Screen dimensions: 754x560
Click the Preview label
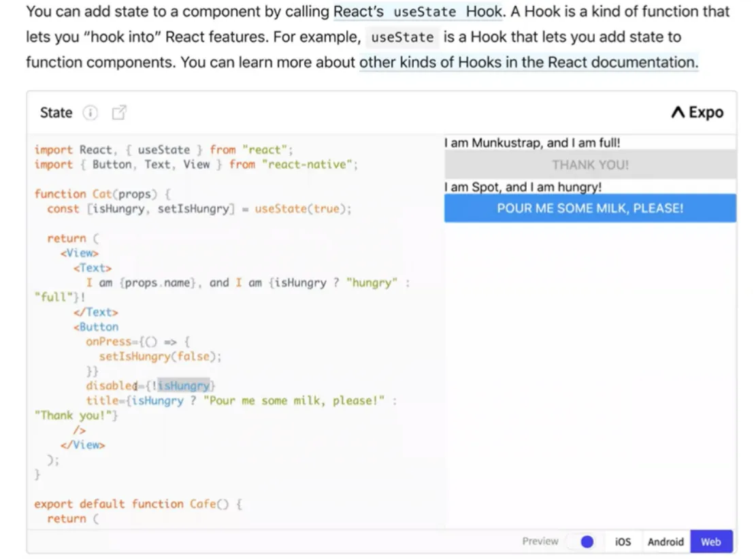coord(540,542)
